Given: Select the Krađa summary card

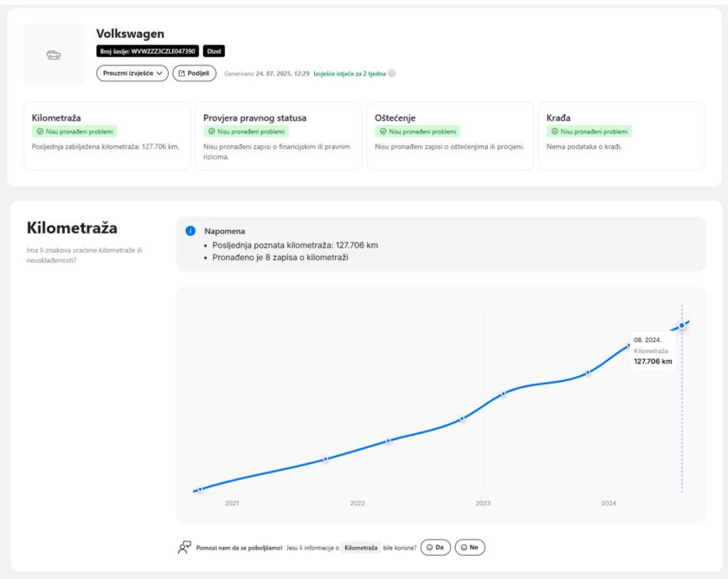Looking at the screenshot, I should point(621,135).
